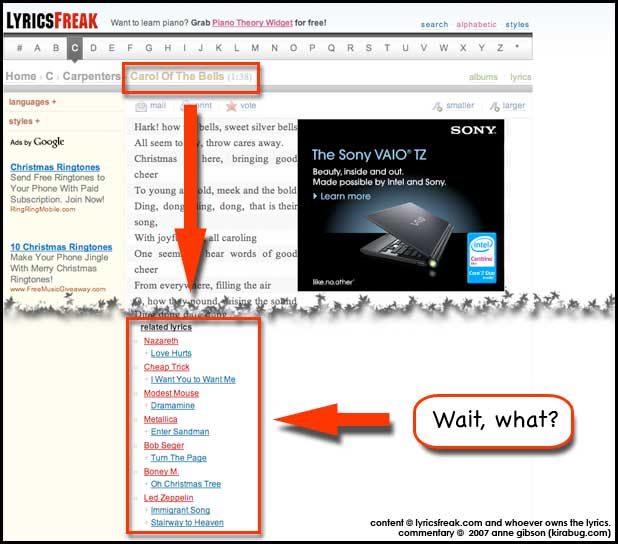Open the Christmas Ringtones ad link
The height and width of the screenshot is (544, 618).
(x=55, y=167)
